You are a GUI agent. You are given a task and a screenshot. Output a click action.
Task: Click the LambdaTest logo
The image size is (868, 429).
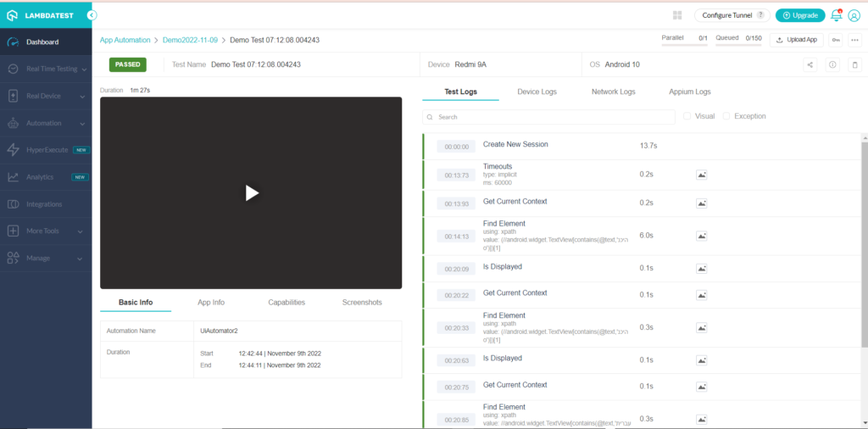40,15
